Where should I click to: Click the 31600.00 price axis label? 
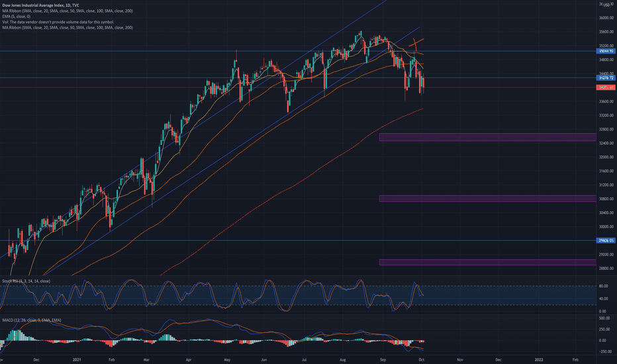(x=606, y=171)
